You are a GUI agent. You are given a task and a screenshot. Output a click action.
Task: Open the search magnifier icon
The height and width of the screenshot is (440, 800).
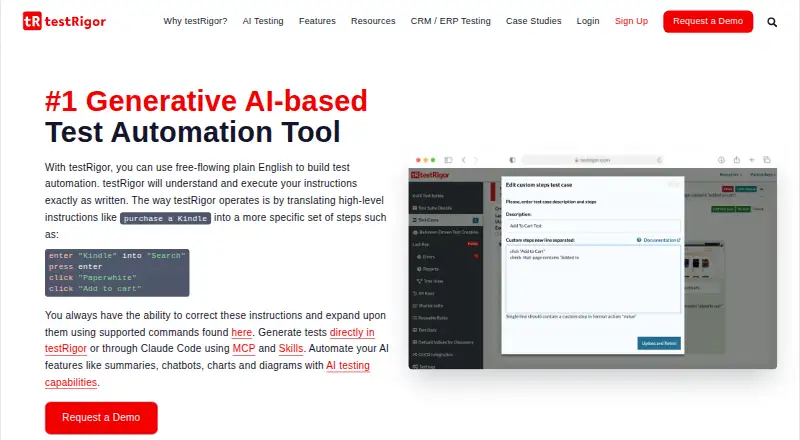[x=772, y=22]
